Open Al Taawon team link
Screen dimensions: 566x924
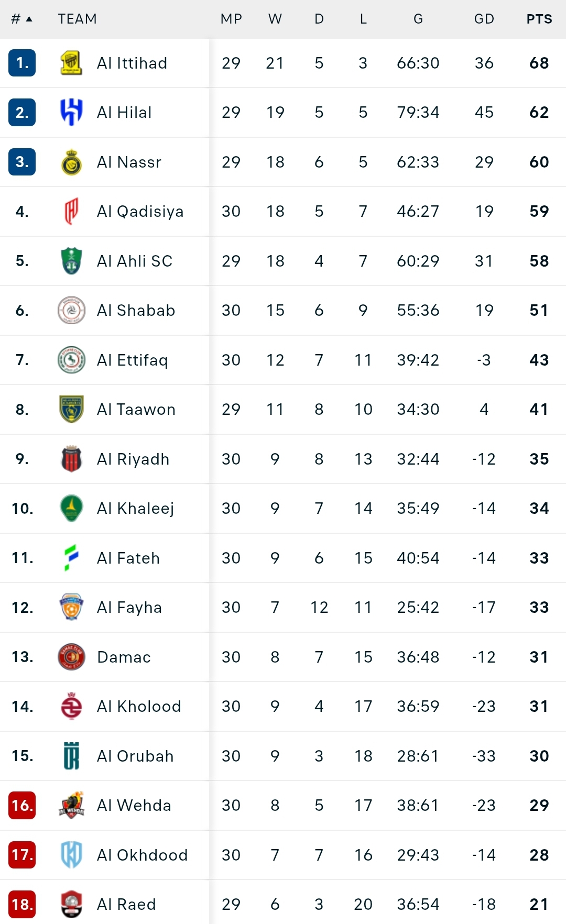click(x=136, y=409)
